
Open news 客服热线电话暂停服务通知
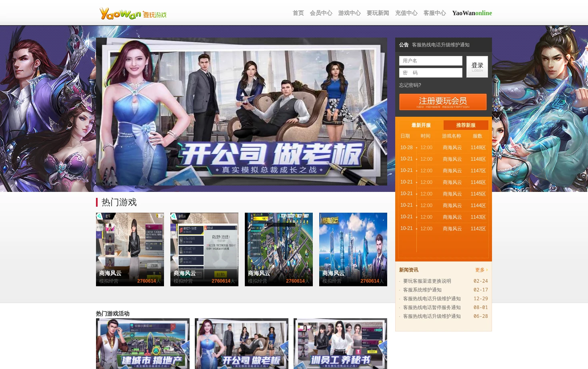point(432,307)
